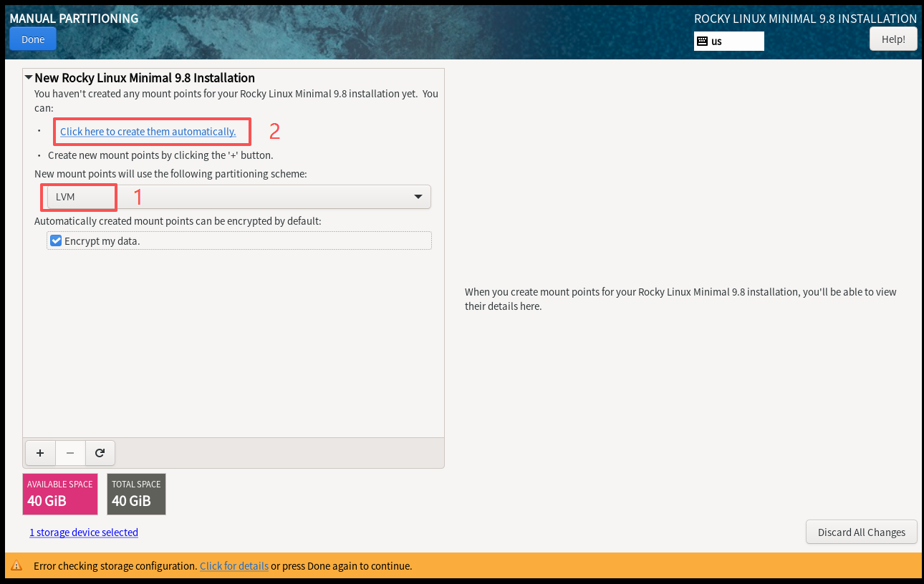The width and height of the screenshot is (924, 584).
Task: Click the 'Create new mount points' instruction text
Action: pos(160,155)
